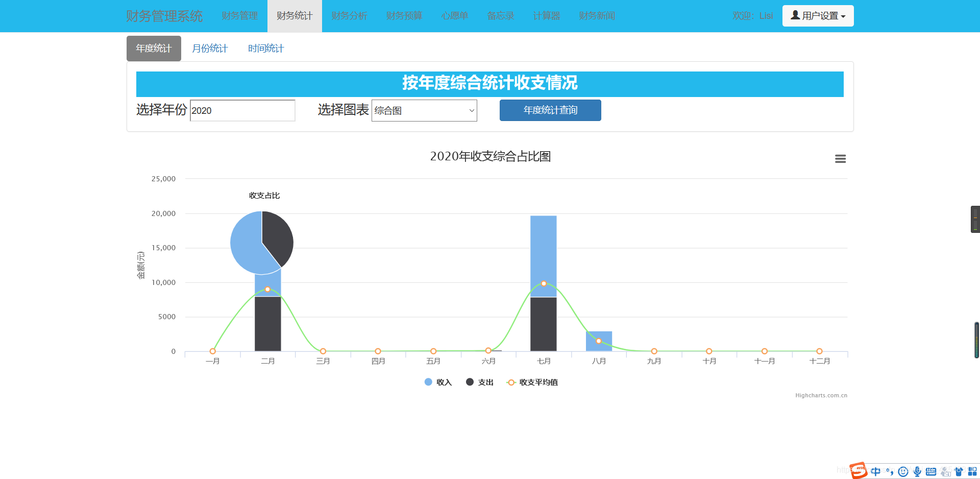The height and width of the screenshot is (479, 980).
Task: Expand the 用户设置 dropdown menu
Action: [x=817, y=15]
